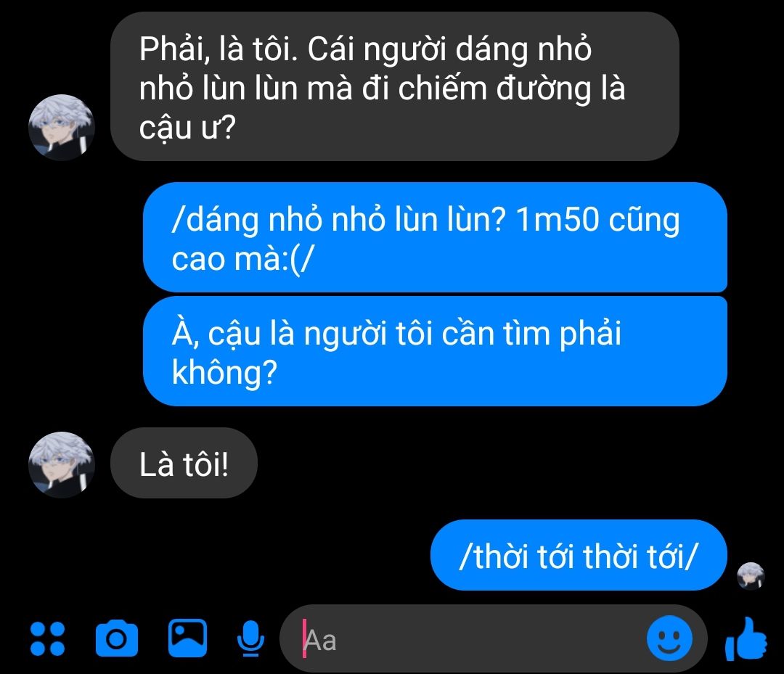
Task: Select the 'Là tôi!' message bubble
Action: pos(184,463)
